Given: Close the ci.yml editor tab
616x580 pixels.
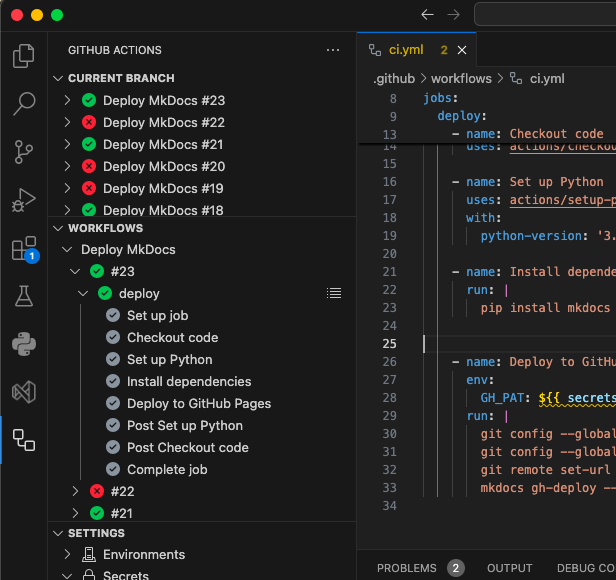Looking at the screenshot, I should pyautogui.click(x=462, y=50).
